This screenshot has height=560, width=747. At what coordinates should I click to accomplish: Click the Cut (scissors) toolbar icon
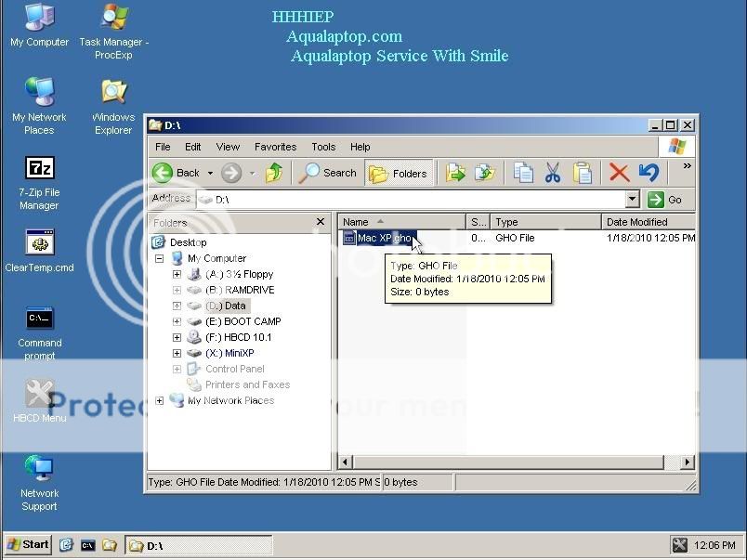click(553, 173)
